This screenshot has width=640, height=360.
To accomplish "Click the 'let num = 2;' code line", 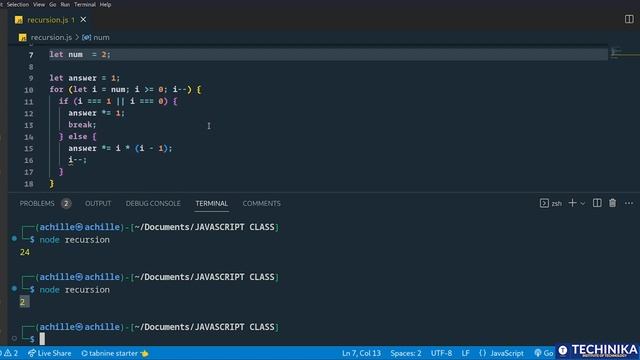I will tap(80, 54).
